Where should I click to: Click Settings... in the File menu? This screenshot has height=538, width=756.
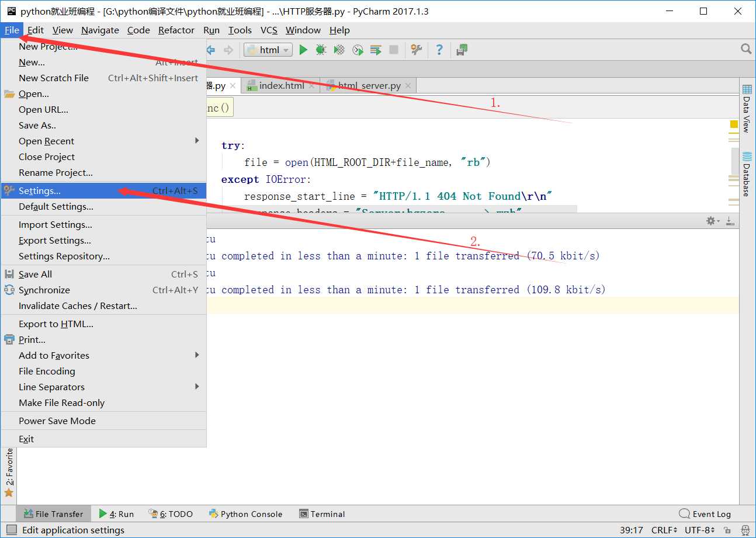103,190
